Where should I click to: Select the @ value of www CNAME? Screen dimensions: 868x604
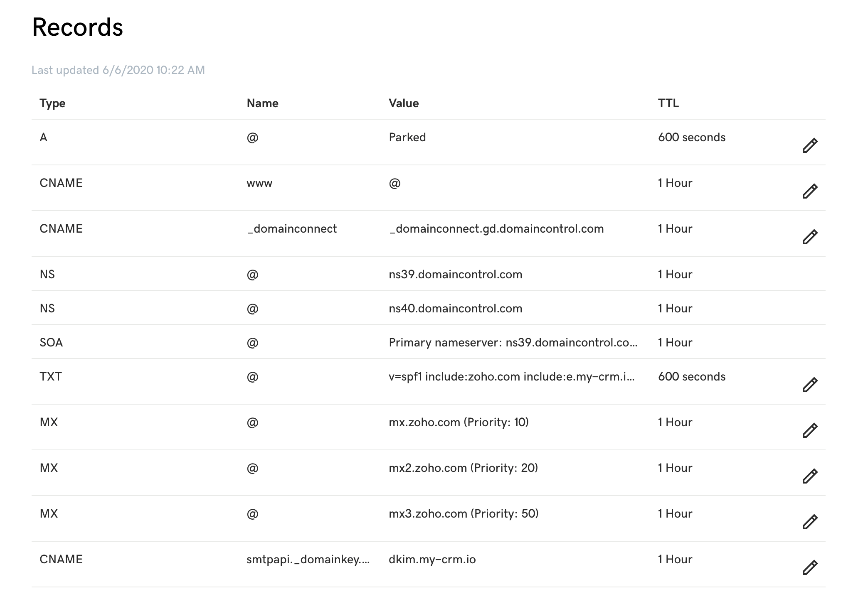coord(395,183)
